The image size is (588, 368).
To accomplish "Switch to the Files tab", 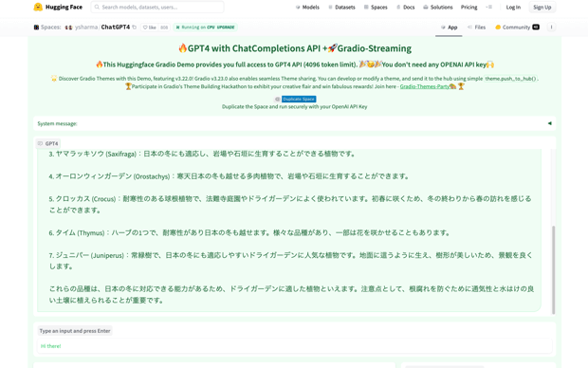I will pos(477,28).
